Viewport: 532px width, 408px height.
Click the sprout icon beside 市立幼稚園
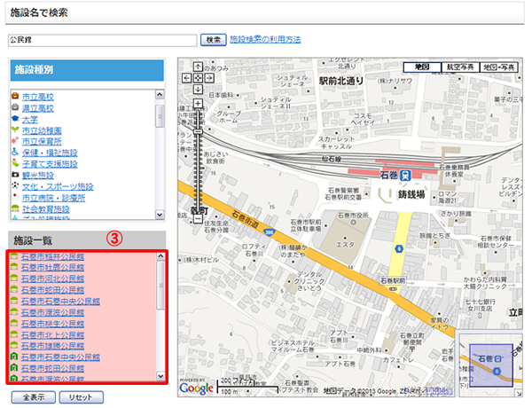click(x=15, y=129)
